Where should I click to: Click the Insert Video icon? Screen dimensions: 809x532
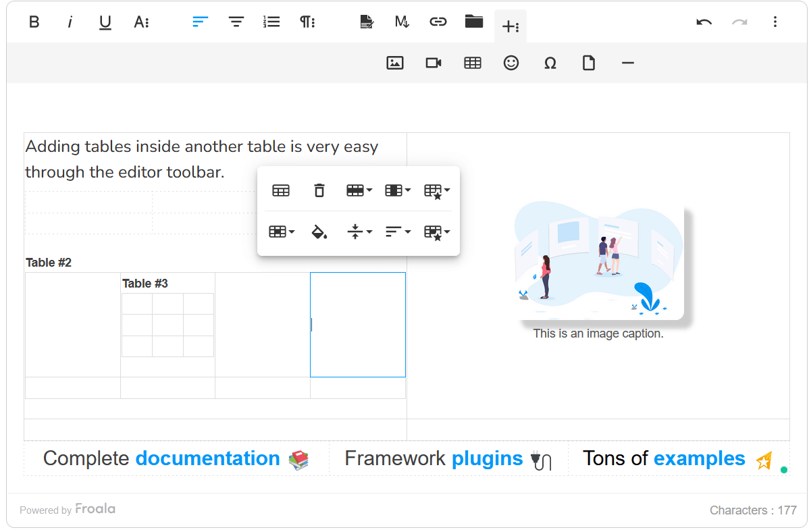coord(434,63)
